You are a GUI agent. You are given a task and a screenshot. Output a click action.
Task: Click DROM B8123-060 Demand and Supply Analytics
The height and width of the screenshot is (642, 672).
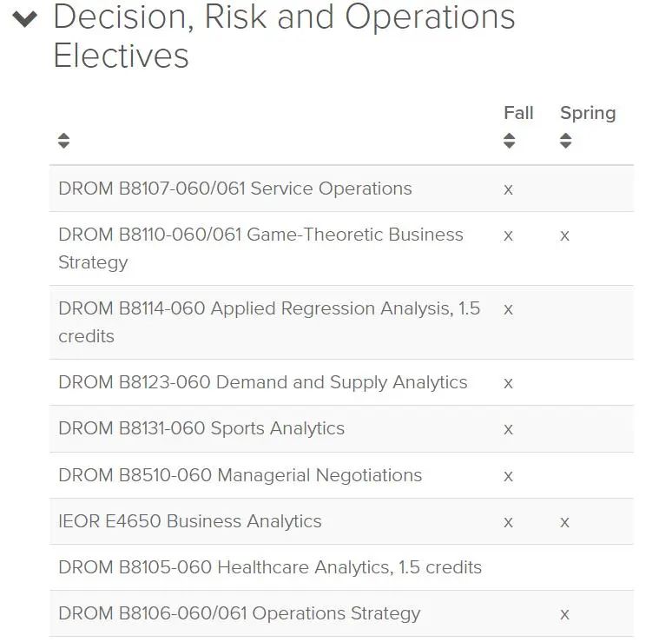click(263, 382)
